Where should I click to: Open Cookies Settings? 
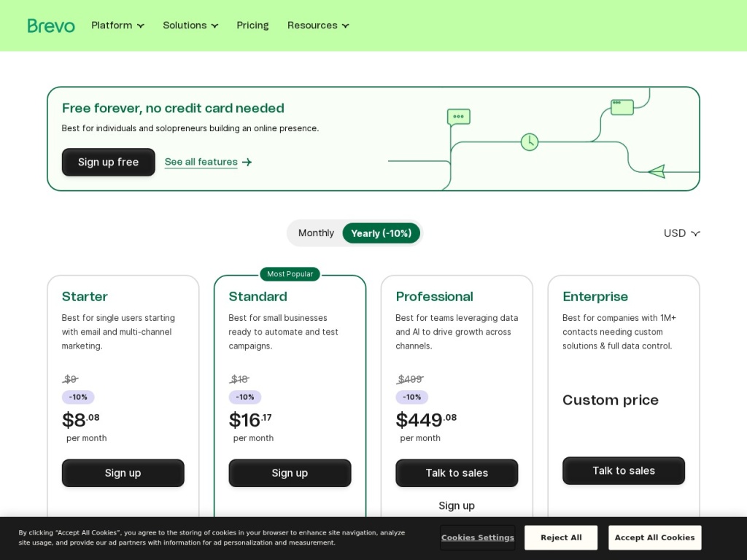[x=477, y=537]
